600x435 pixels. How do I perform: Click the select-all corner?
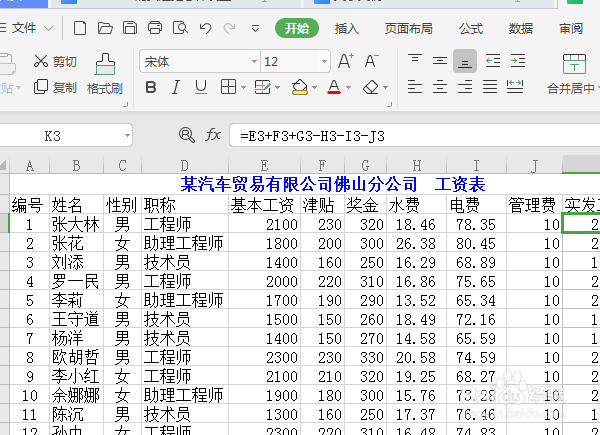[x=4, y=165]
